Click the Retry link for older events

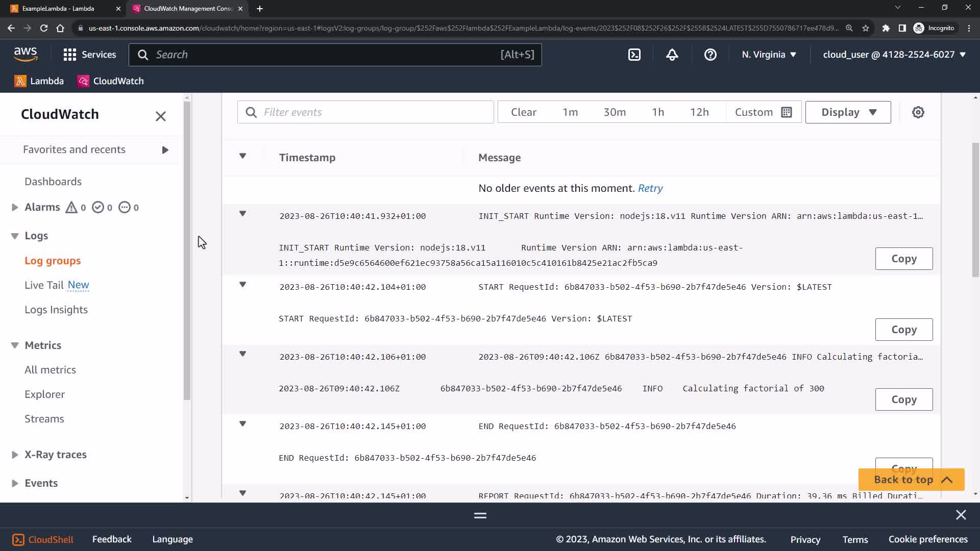650,188
